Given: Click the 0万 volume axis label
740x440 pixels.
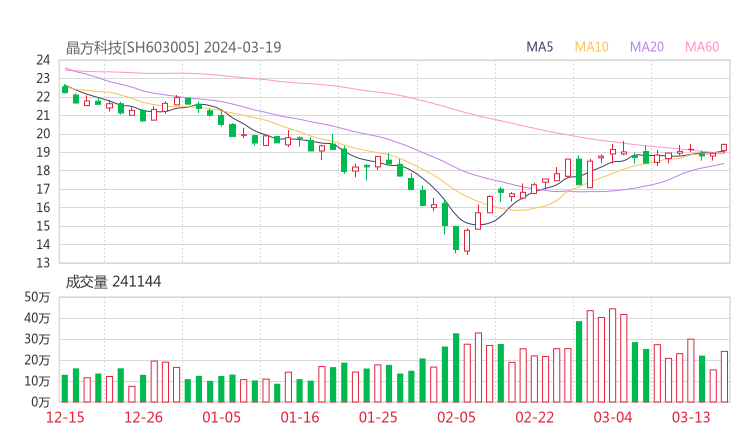Looking at the screenshot, I should tap(41, 402).
